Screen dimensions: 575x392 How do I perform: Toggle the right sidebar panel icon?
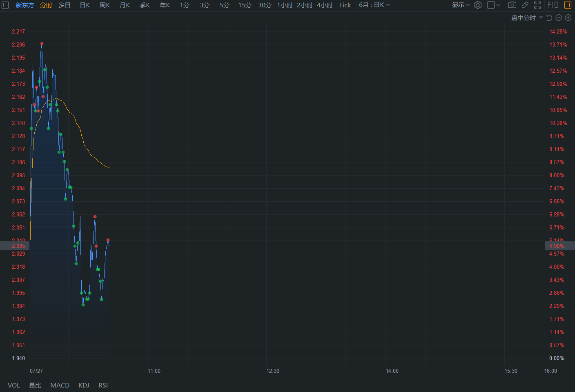[x=568, y=5]
